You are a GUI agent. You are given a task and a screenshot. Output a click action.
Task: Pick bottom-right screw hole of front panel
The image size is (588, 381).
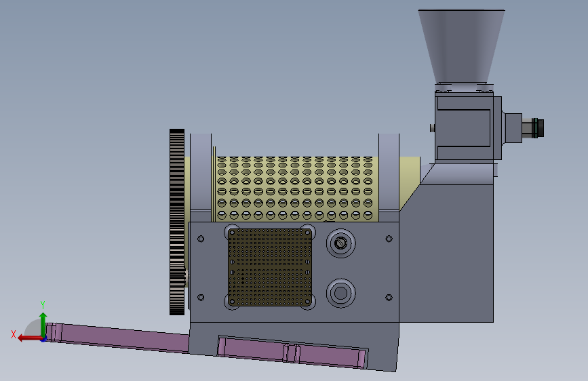tap(389, 298)
